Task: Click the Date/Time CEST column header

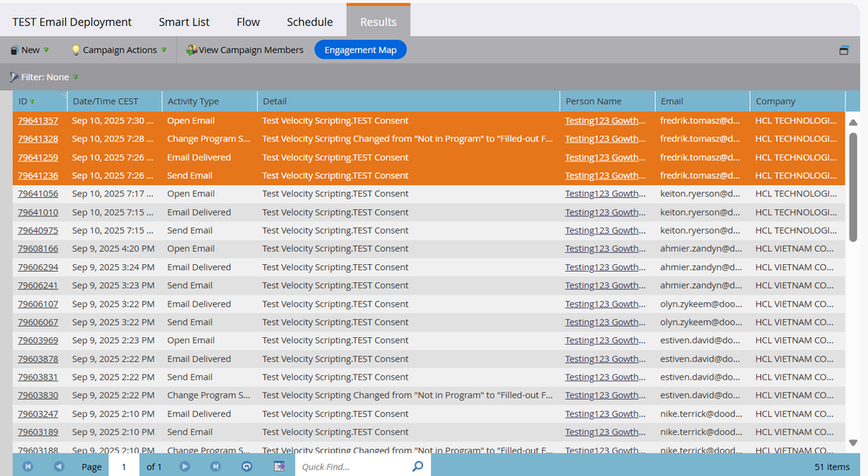Action: coord(115,102)
